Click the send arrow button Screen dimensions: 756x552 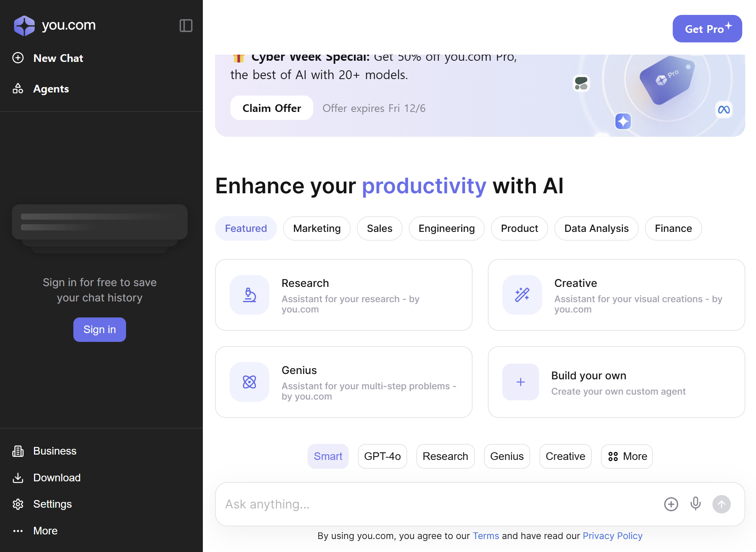pyautogui.click(x=722, y=504)
